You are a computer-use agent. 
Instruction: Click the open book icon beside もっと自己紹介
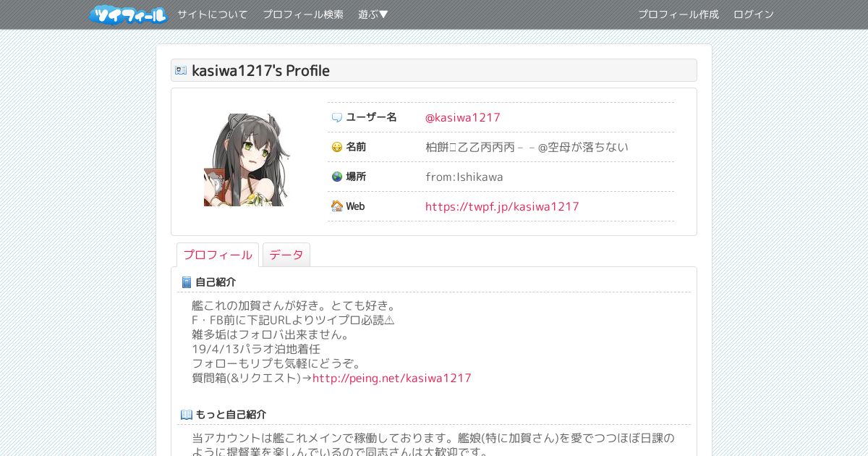pos(187,415)
